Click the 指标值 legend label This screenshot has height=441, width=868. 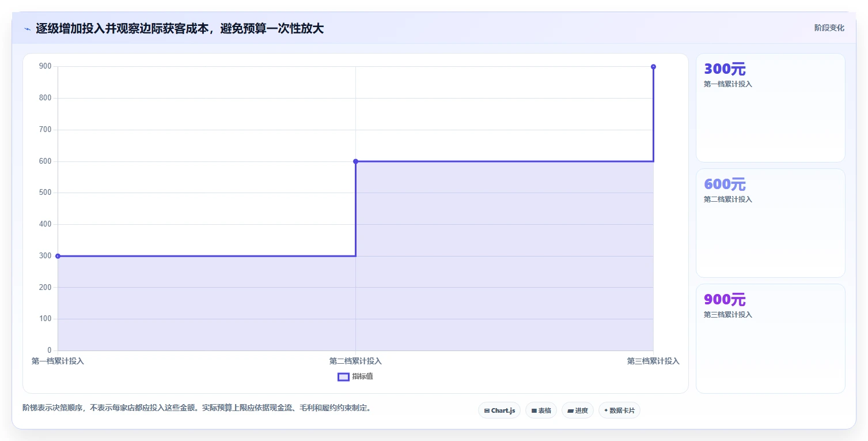coord(363,376)
